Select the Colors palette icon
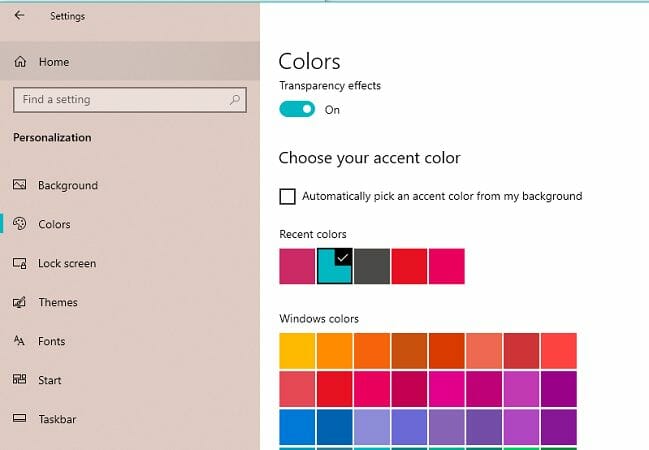Viewport: 649px width, 450px height. [19, 224]
